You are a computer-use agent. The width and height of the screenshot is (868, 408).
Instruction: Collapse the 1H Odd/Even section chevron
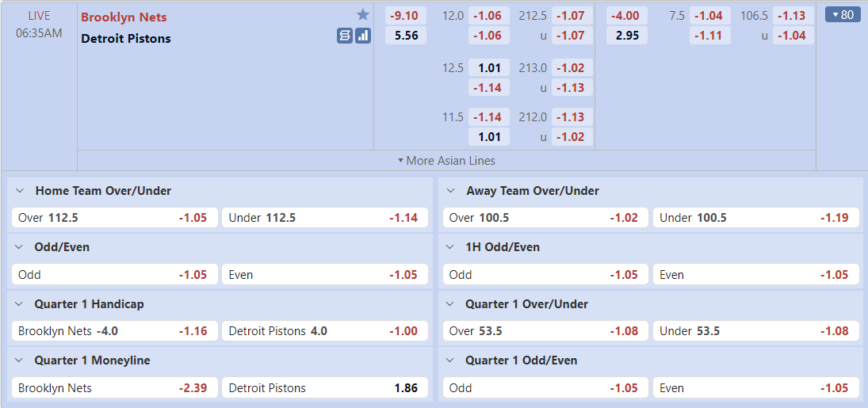[451, 247]
